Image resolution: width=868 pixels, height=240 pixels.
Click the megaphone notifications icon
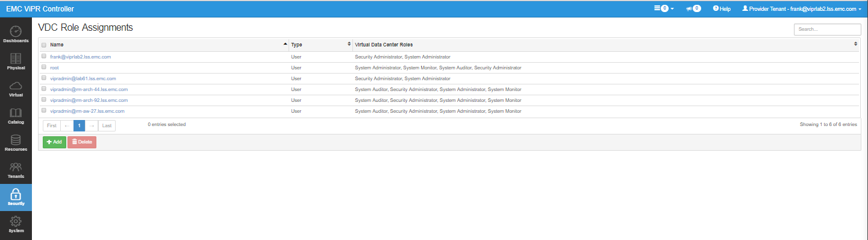click(693, 8)
